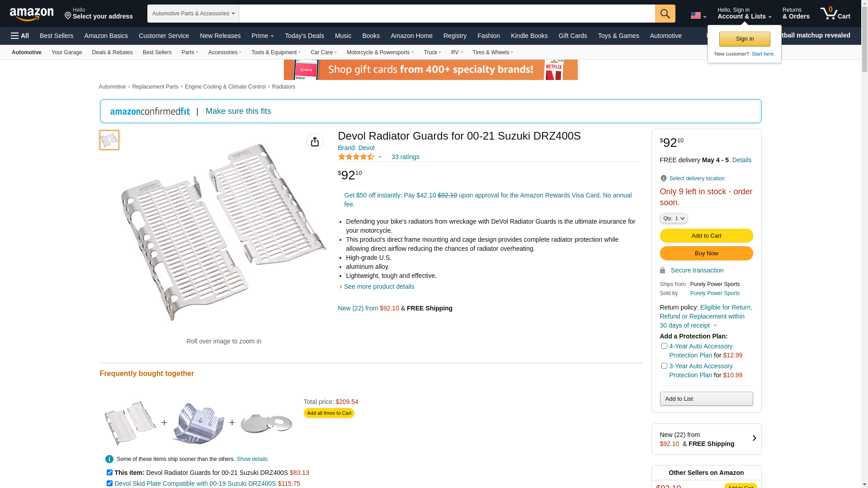Open the Motorcycle & Powersports submenu
This screenshot has width=868, height=488.
point(380,52)
